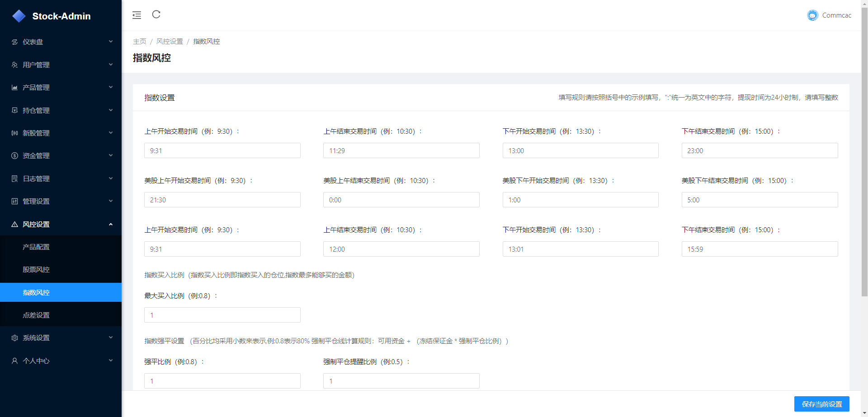868x417 pixels.
Task: Collapse the 风控设置 menu section
Action: [111, 224]
